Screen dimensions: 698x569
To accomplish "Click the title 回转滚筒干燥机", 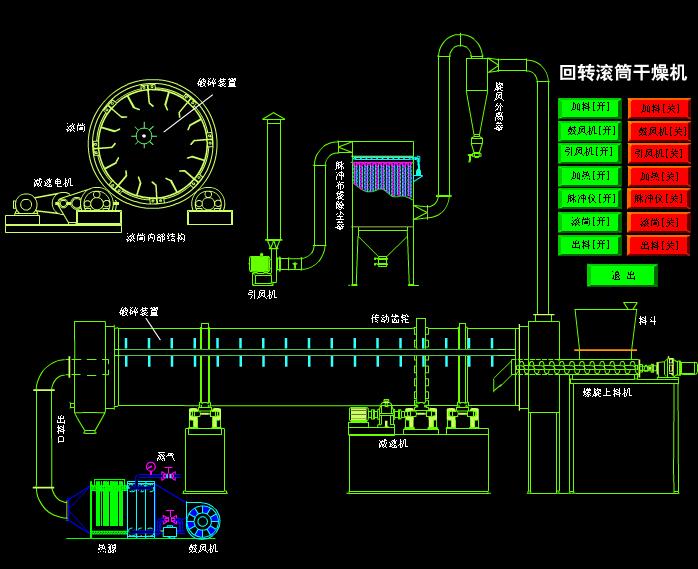I will (x=623, y=73).
